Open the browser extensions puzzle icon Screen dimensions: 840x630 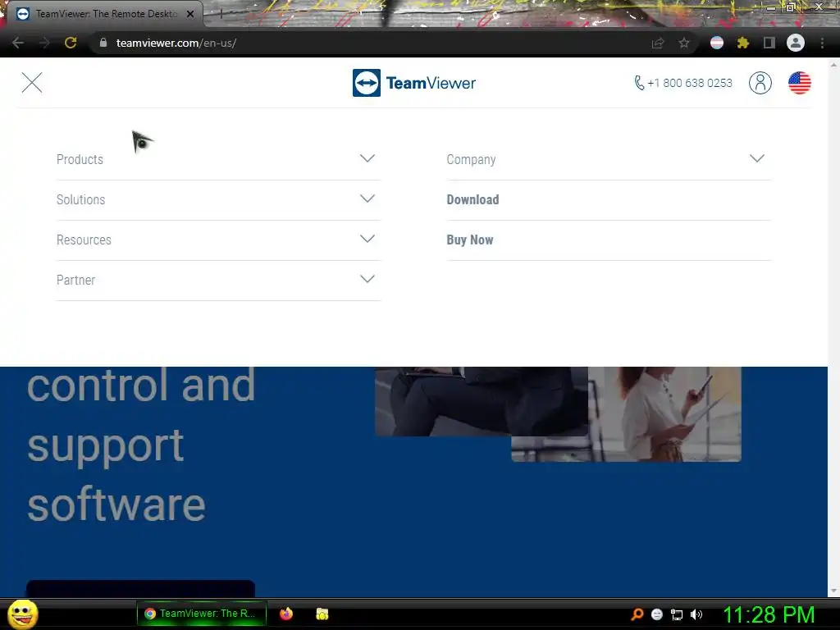point(742,43)
